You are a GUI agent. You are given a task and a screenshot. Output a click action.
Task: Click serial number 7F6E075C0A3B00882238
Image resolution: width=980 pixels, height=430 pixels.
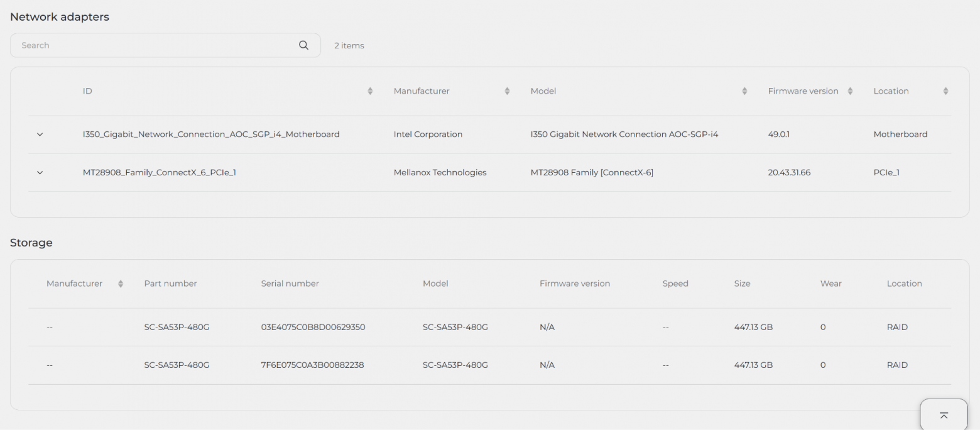tap(312, 365)
